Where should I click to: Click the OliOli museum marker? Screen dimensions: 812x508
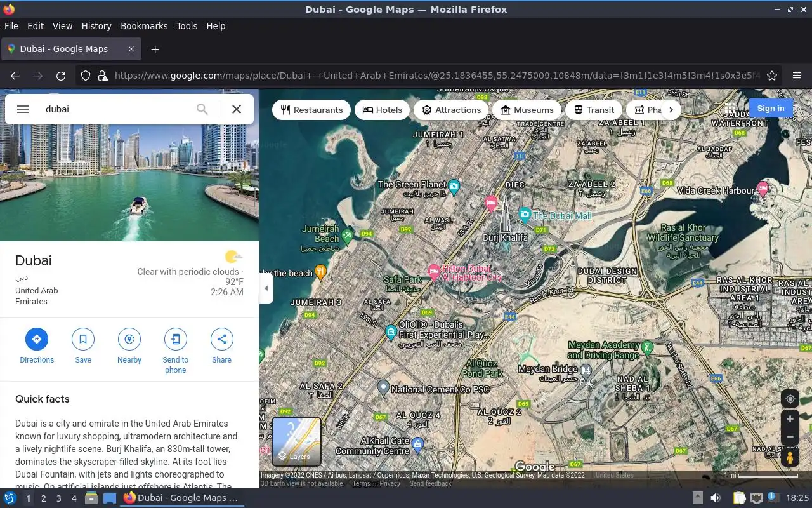[391, 331]
